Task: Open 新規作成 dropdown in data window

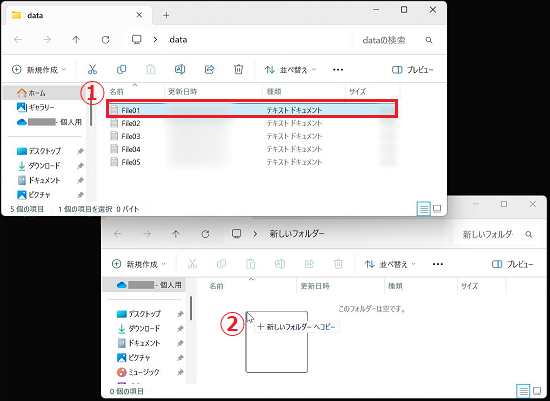Action: [39, 69]
